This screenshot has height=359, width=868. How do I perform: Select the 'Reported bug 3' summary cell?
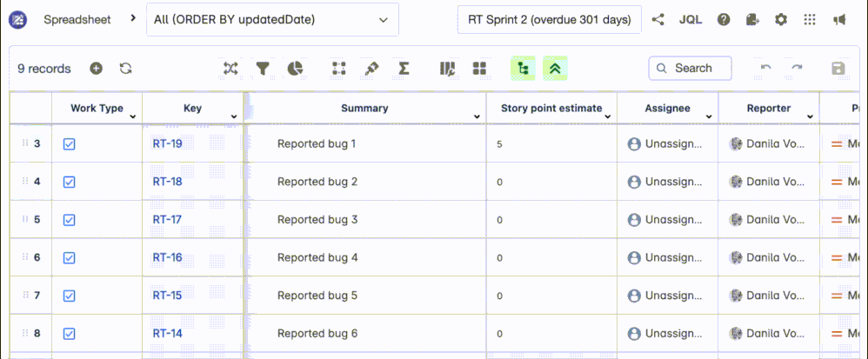(x=365, y=220)
